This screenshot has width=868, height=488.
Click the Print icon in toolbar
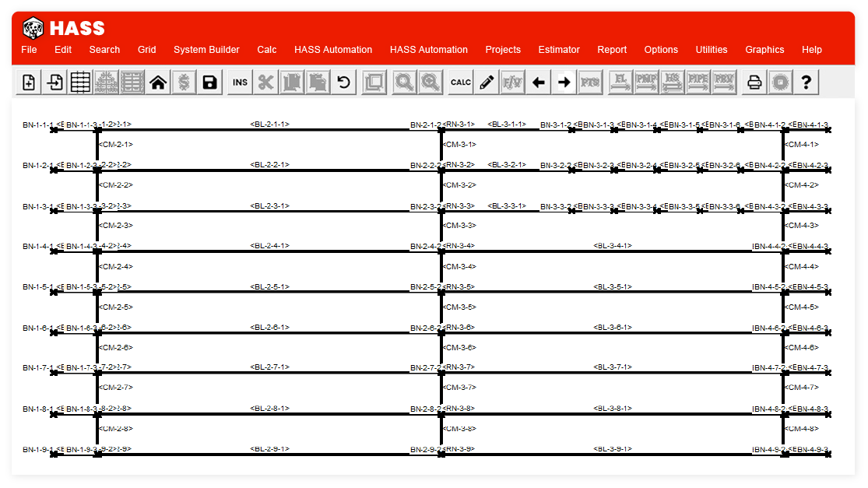[754, 83]
